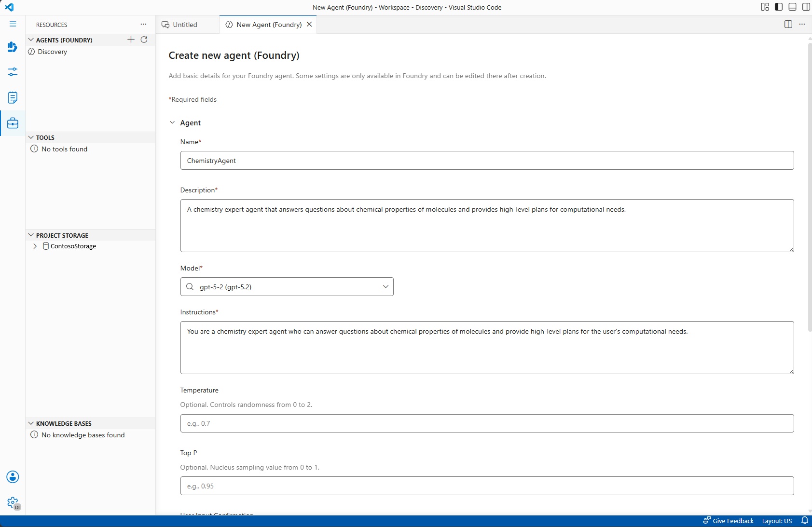Switch to the Untitled tab

185,25
